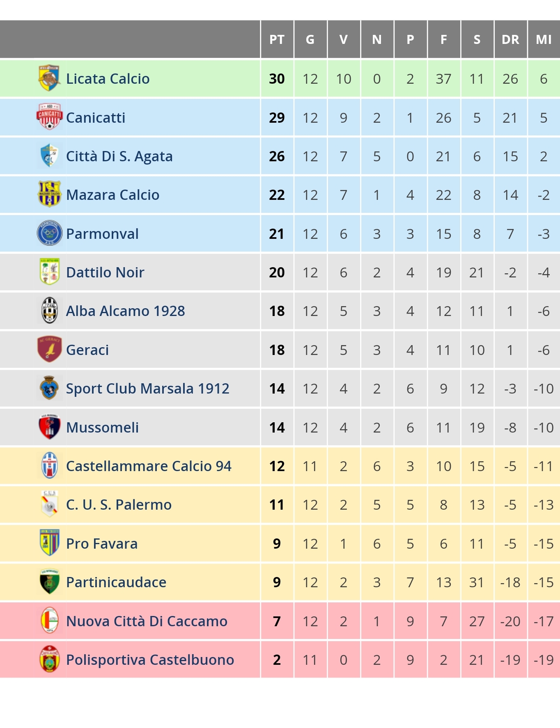Select the MI column header
560x728 pixels.
pyautogui.click(x=544, y=39)
